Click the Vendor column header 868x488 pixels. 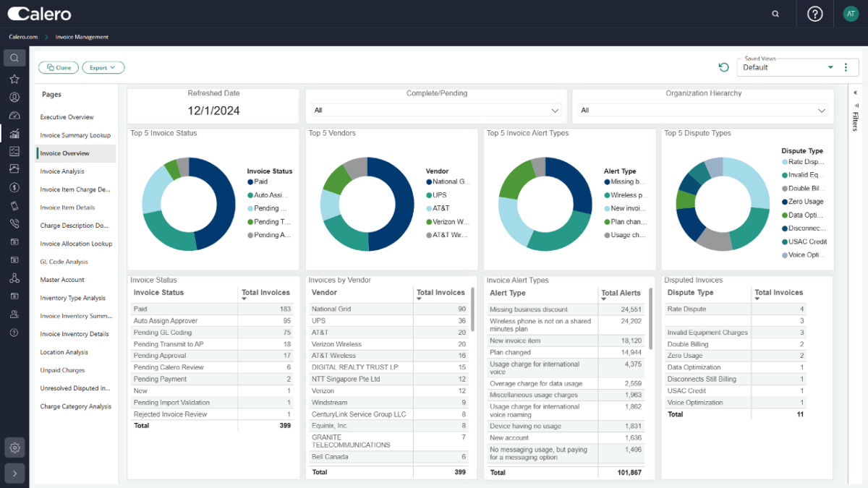coord(324,293)
